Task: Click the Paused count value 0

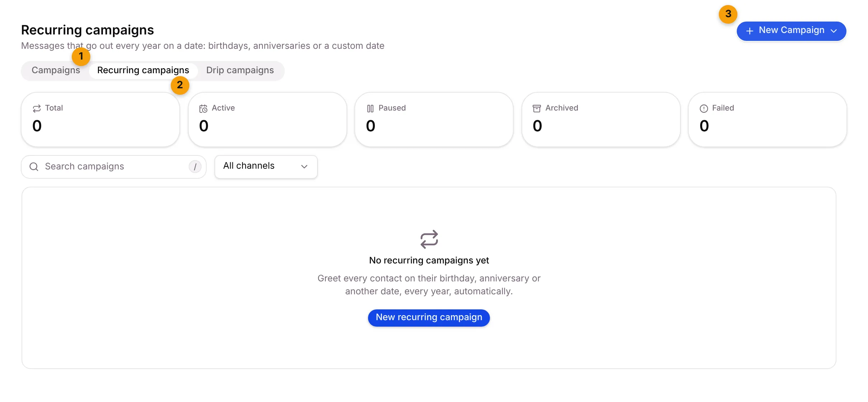Action: point(371,126)
